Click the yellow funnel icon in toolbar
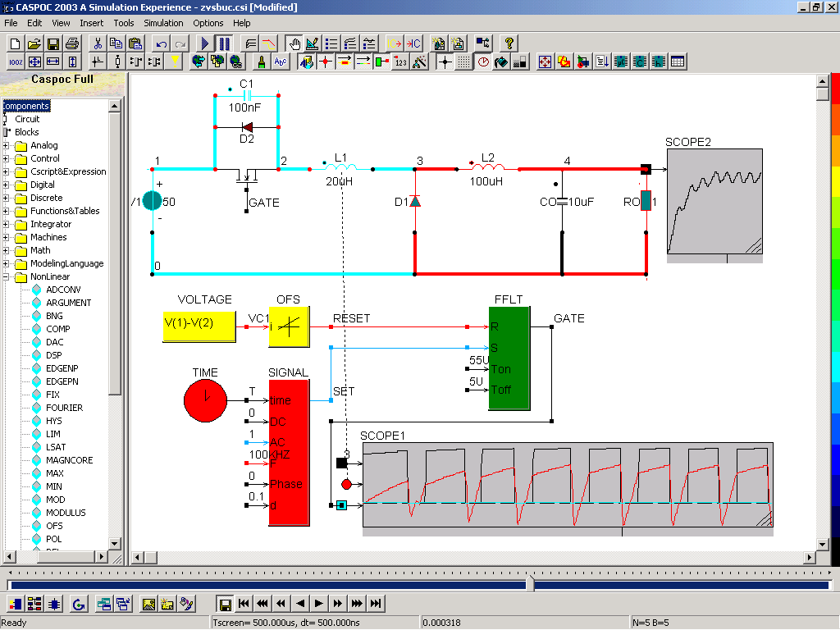The height and width of the screenshot is (630, 840). [174, 62]
